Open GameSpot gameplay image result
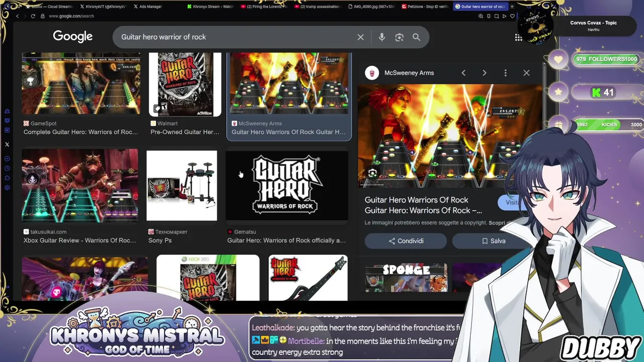 point(81,83)
